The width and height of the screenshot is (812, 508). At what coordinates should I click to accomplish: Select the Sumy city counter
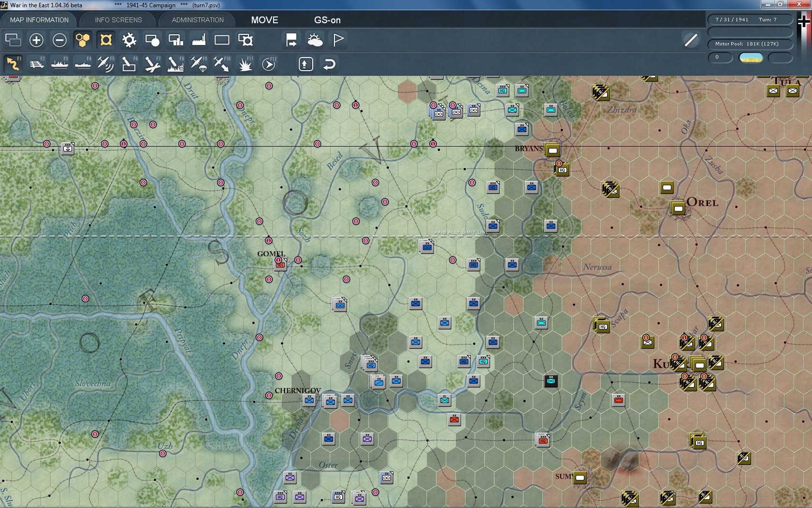(x=580, y=478)
